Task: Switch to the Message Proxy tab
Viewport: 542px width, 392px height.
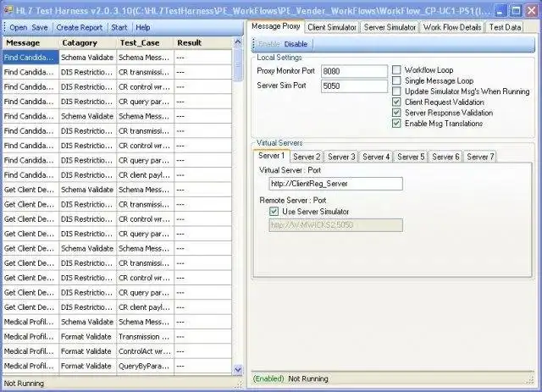Action: tap(276, 26)
